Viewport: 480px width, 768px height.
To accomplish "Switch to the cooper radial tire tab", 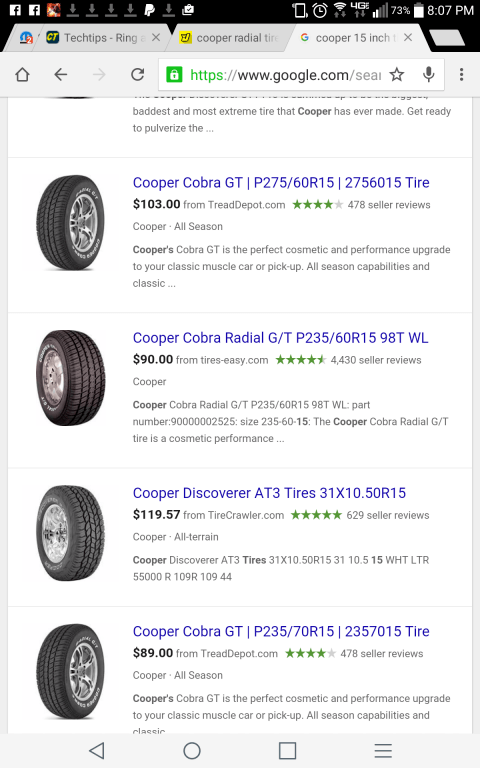I will click(x=229, y=38).
